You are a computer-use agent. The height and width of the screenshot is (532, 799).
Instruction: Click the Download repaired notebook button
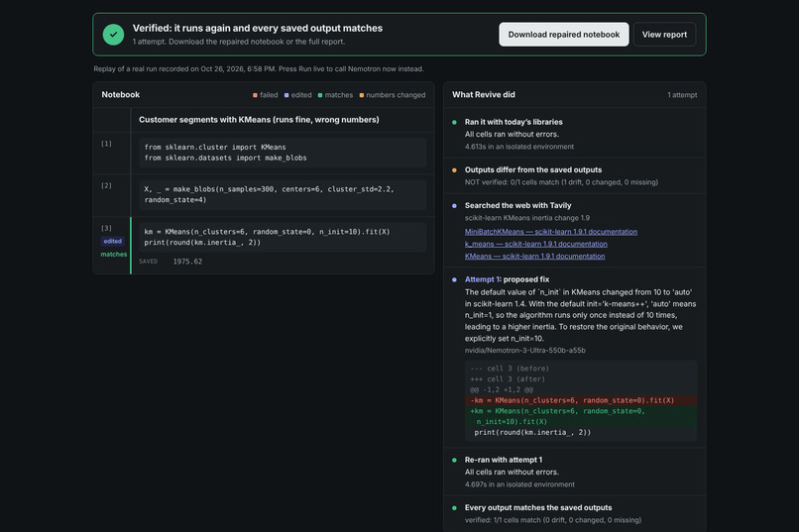pos(564,34)
